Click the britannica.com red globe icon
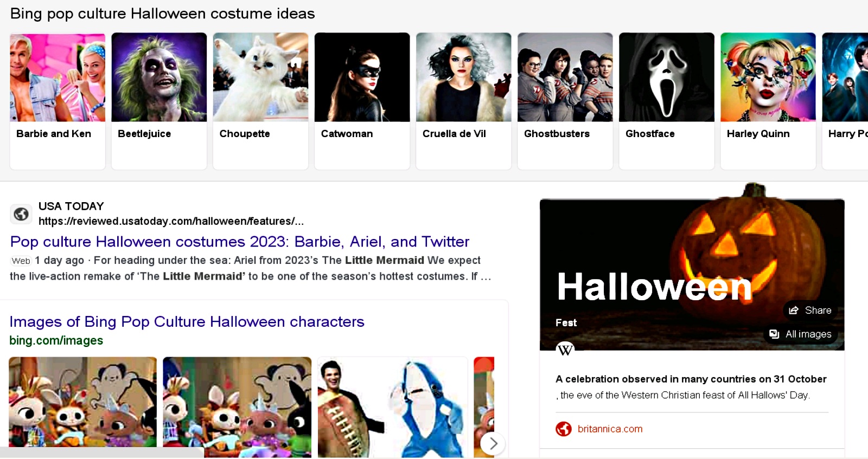The width and height of the screenshot is (868, 459). (x=564, y=429)
